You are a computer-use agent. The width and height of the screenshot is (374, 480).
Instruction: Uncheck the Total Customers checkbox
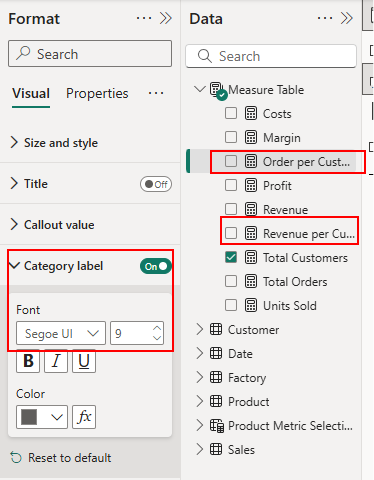[x=231, y=257]
